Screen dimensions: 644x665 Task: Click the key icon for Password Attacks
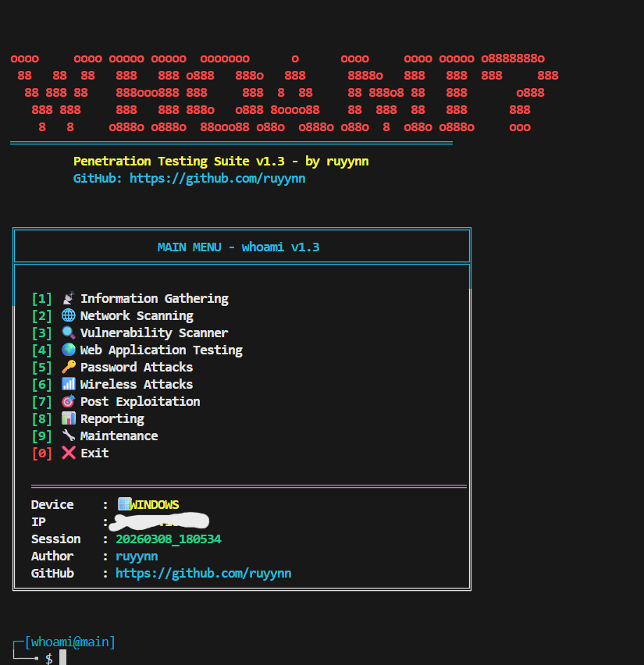(69, 368)
